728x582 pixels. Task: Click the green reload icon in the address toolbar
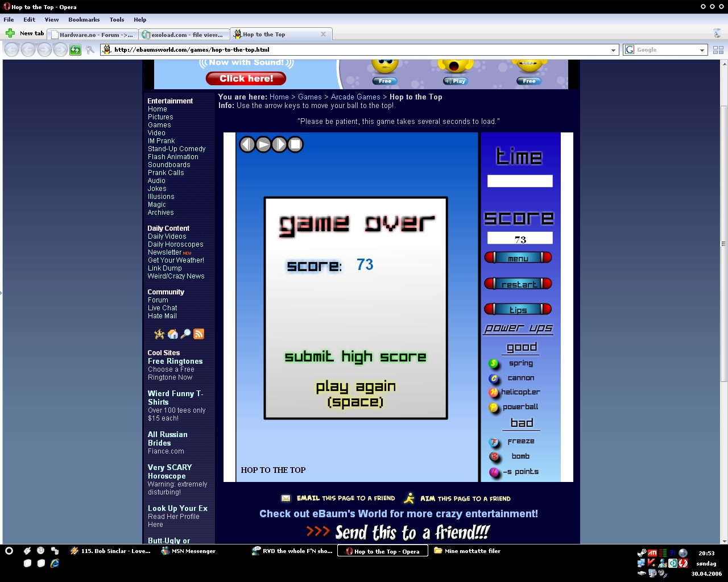tap(75, 50)
